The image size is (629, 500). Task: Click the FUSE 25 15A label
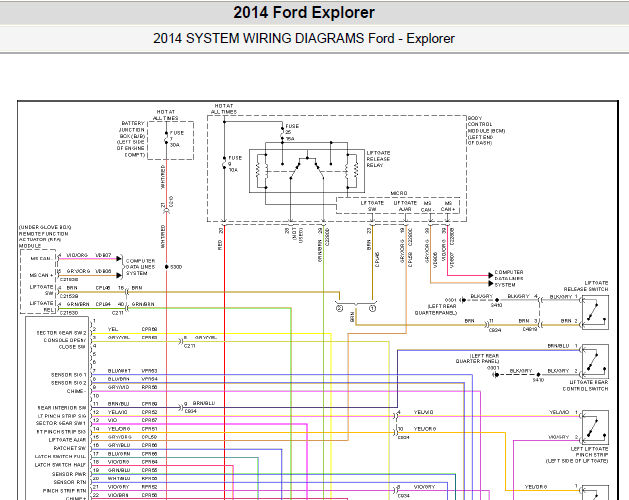click(x=292, y=132)
